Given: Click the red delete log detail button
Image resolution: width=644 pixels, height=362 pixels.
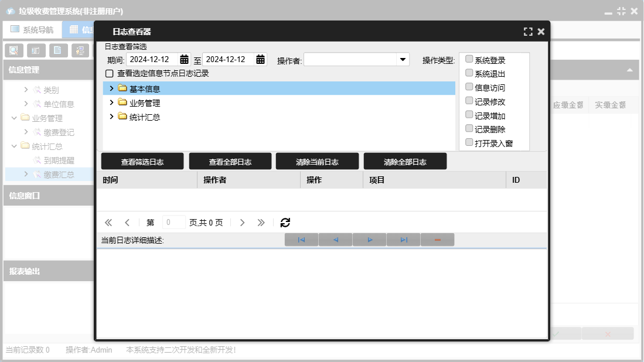Looking at the screenshot, I should [437, 240].
